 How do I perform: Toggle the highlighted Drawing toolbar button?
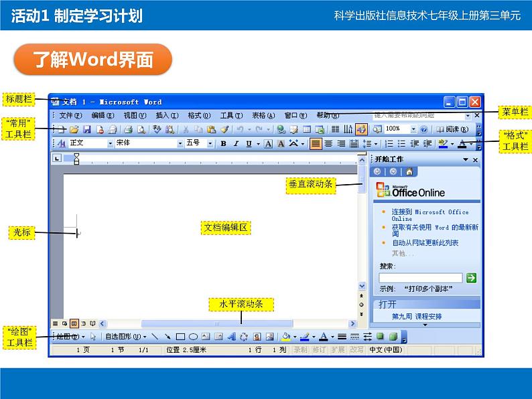click(361, 129)
